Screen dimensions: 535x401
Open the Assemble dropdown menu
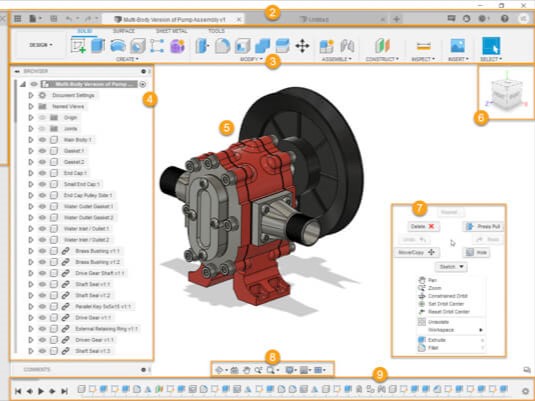coord(336,59)
